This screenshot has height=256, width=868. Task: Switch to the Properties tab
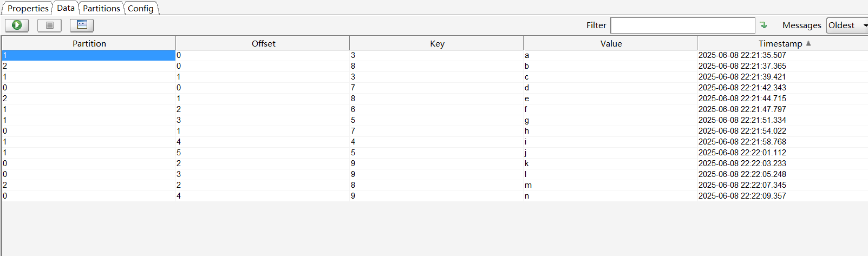click(28, 8)
